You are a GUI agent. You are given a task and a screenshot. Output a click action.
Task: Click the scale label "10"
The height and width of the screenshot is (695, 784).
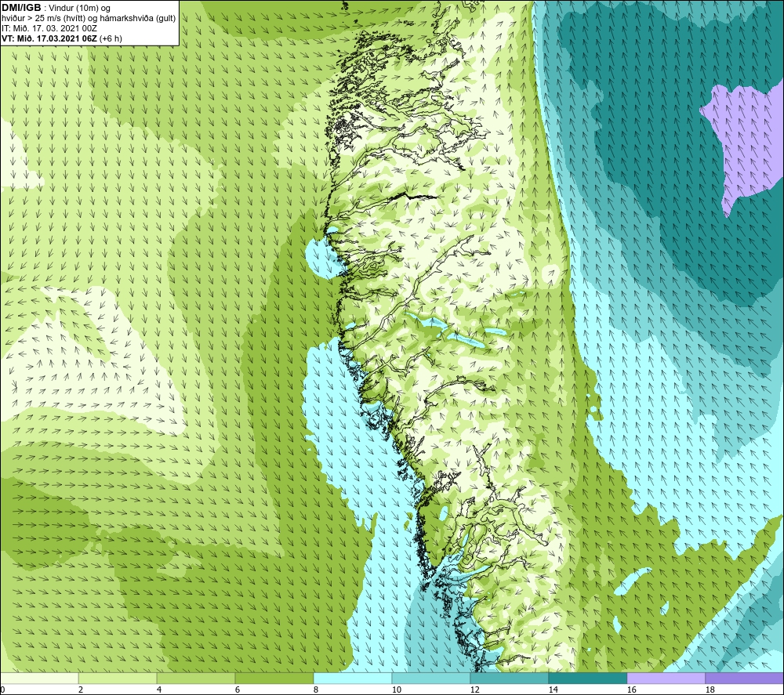[396, 690]
